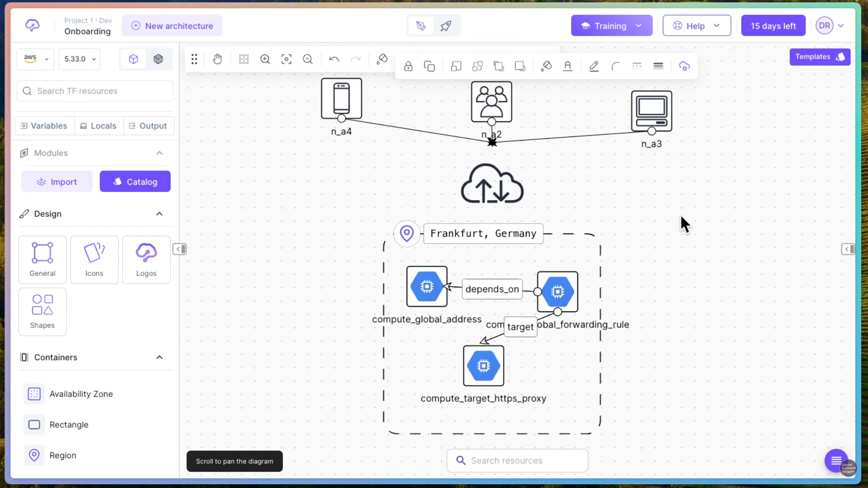Image resolution: width=868 pixels, height=488 pixels.
Task: Open the General design category
Action: click(42, 260)
